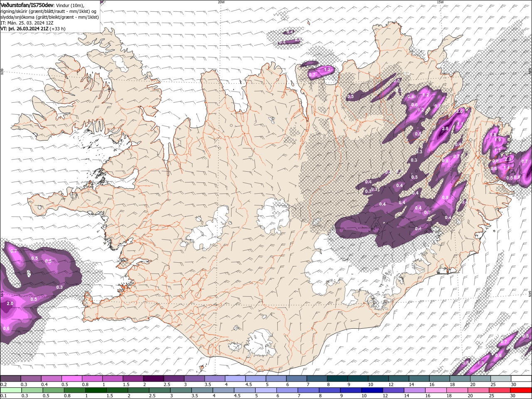The height and width of the screenshot is (399, 532).
Task: Pick the 4 lavender swatch in sleet/snow row
Action: coord(235,379)
